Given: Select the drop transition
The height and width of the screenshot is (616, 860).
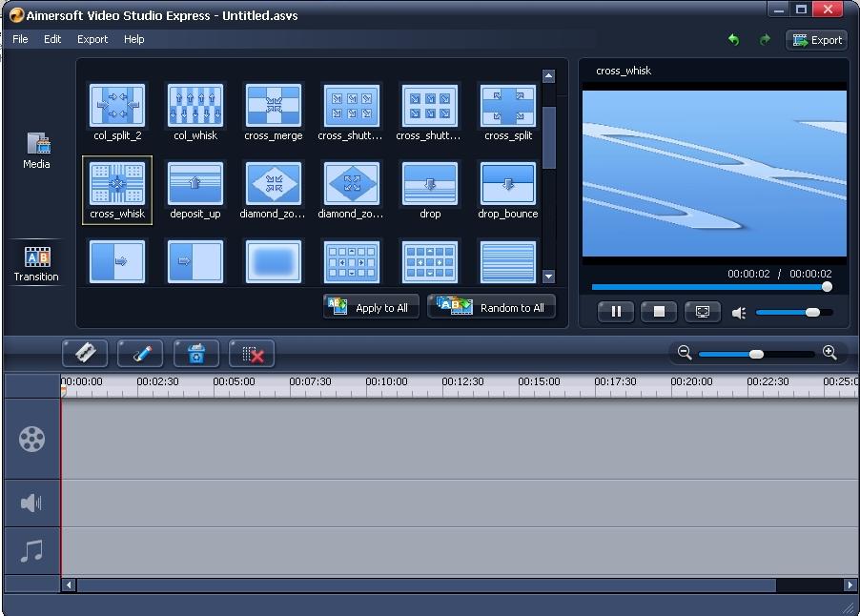Looking at the screenshot, I should pos(430,191).
